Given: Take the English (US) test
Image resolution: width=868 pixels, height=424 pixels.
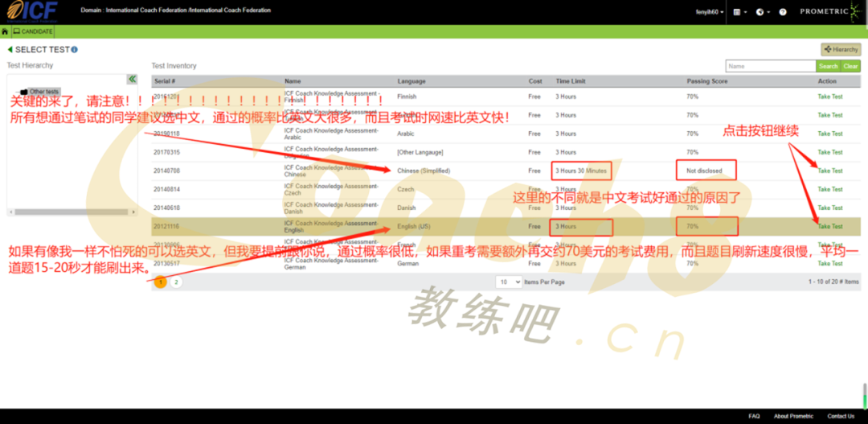Looking at the screenshot, I should (829, 227).
